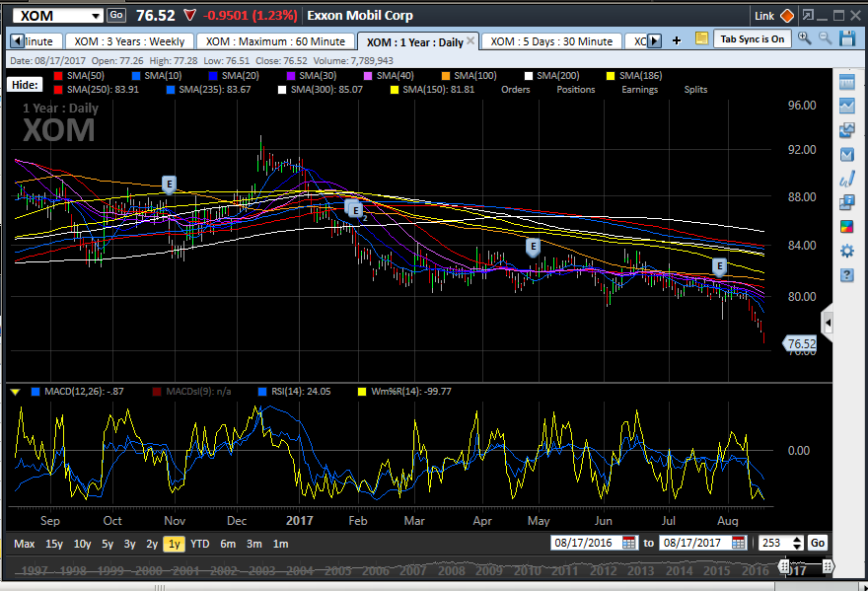Toggle Orders display label
Screen dimensions: 868x591
pos(515,90)
